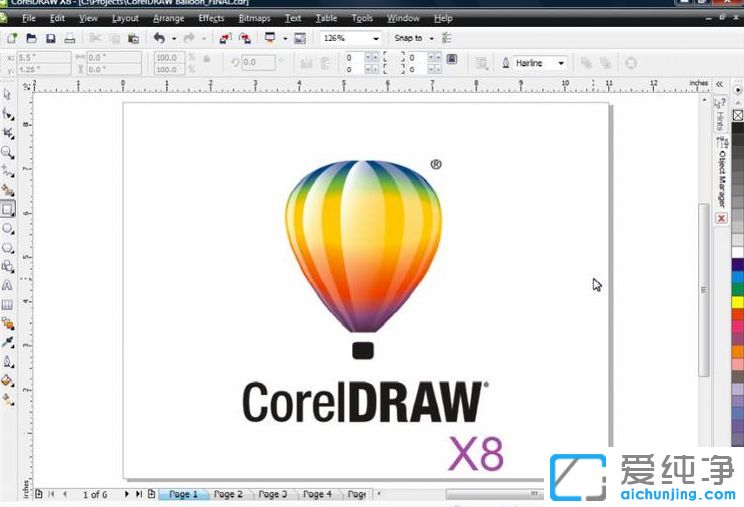Click the Open folder icon
This screenshot has height=507, width=744.
point(31,38)
